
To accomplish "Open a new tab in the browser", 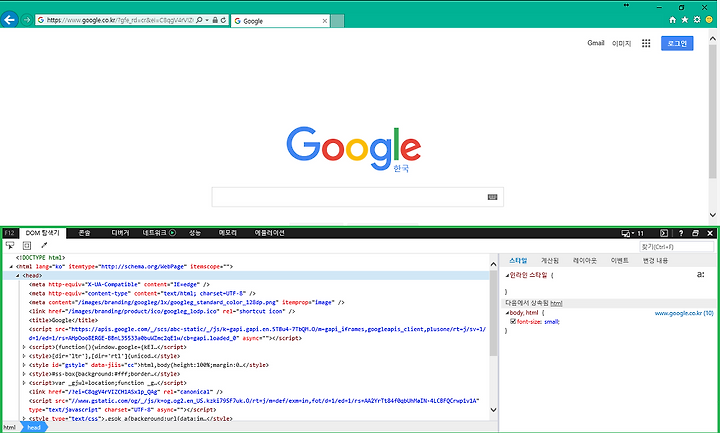I will click(x=338, y=21).
